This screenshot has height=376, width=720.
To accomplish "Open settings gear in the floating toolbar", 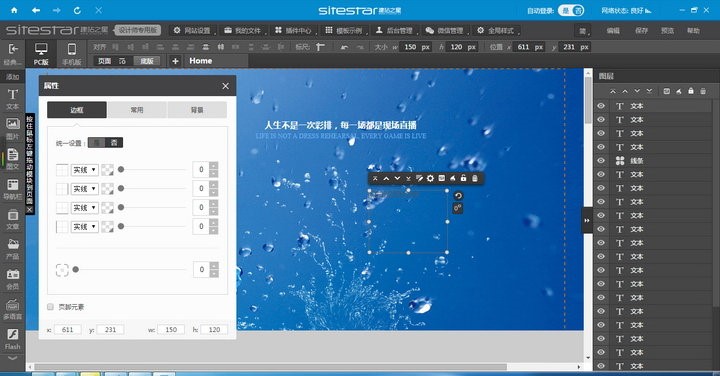I will [430, 178].
